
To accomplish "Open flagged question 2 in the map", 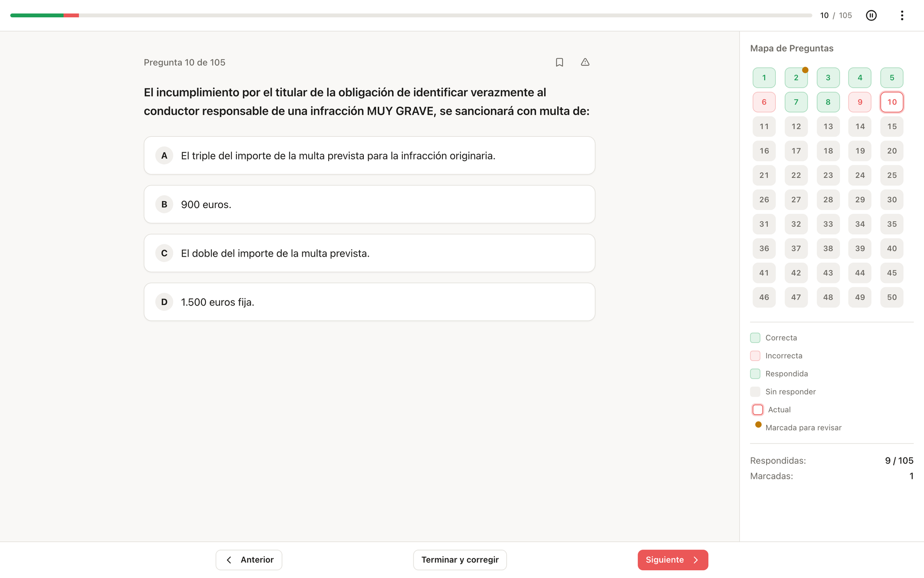I will coord(796,78).
